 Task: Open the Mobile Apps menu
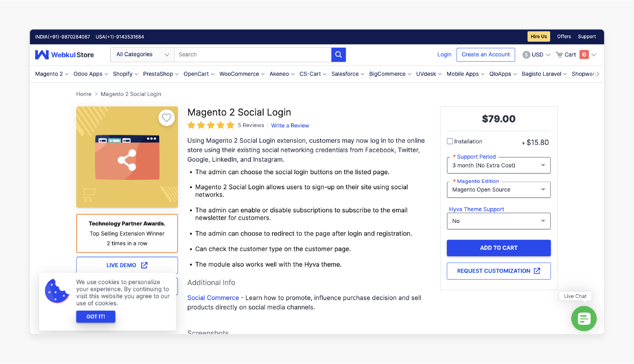(x=466, y=74)
